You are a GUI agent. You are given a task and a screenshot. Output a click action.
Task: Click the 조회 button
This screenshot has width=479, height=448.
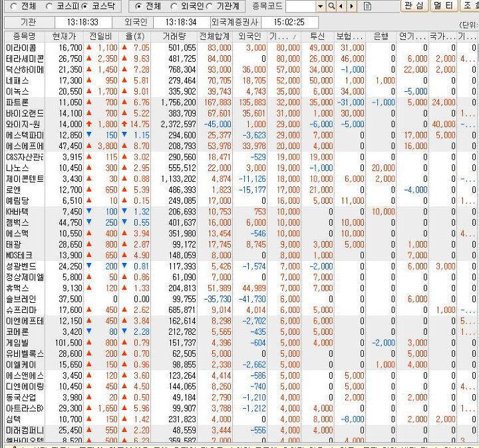tap(470, 5)
